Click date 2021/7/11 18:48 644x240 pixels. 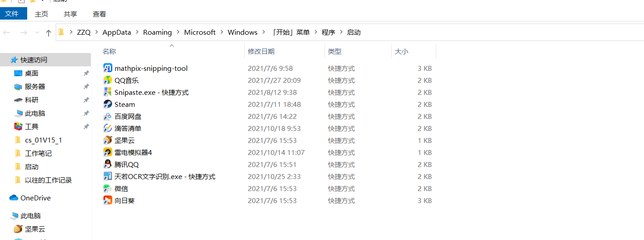(274, 104)
